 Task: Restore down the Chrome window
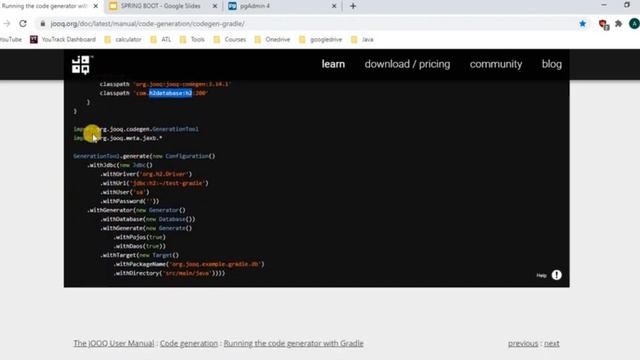click(627, 5)
